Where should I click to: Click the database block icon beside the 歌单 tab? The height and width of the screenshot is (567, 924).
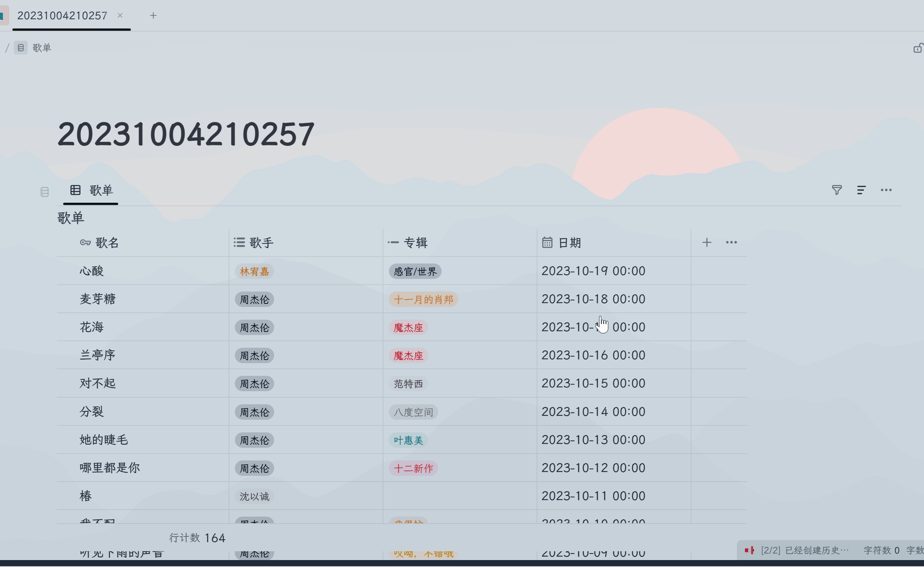[x=45, y=192]
